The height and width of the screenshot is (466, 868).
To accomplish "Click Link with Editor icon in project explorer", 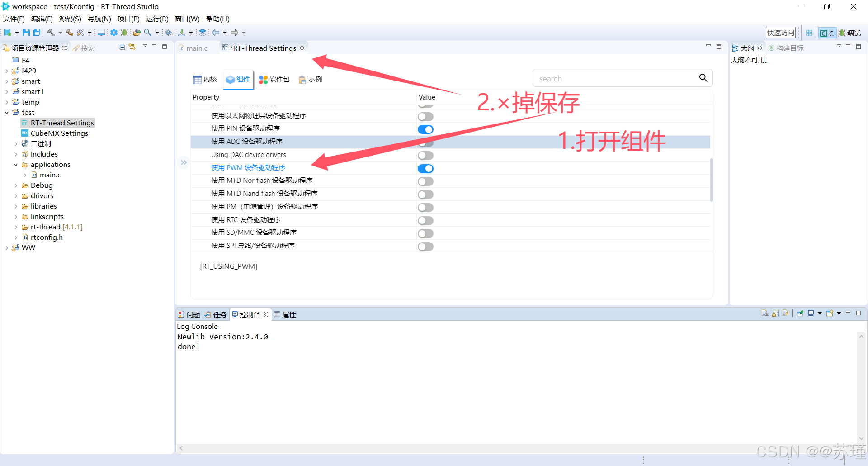I will coord(132,47).
